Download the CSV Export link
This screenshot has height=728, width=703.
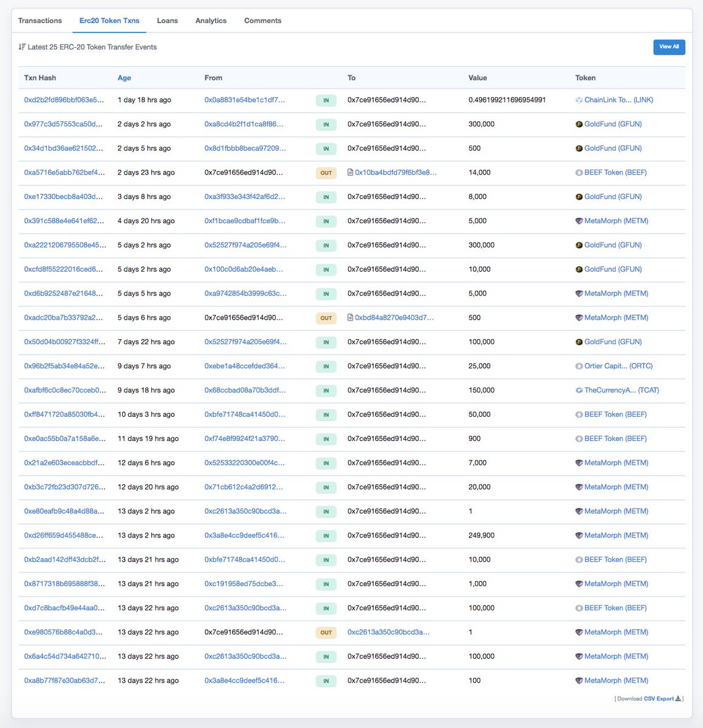pyautogui.click(x=659, y=699)
